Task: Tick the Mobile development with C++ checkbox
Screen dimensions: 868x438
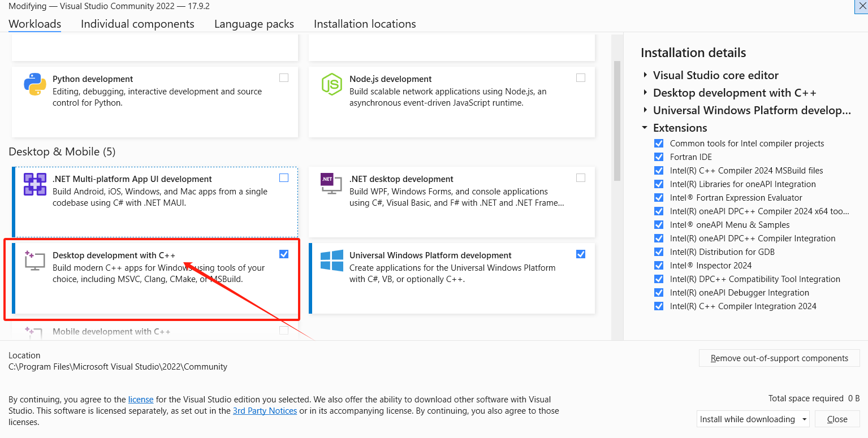Action: tap(284, 331)
